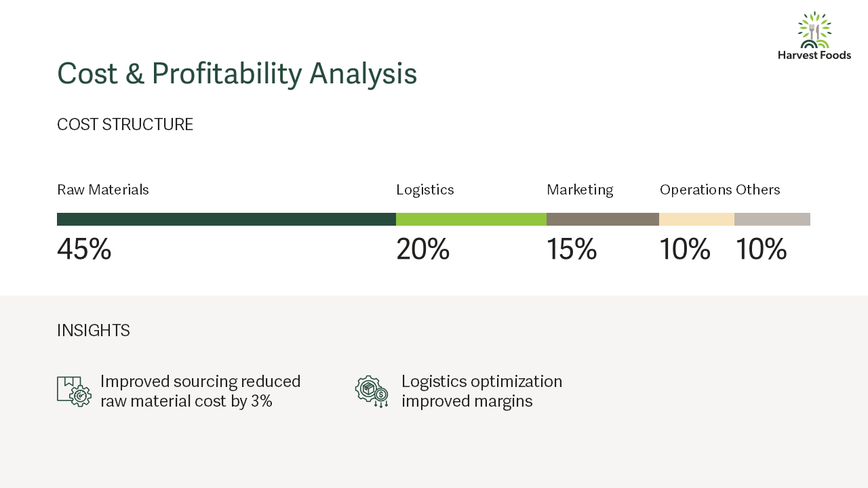Image resolution: width=868 pixels, height=488 pixels.
Task: Click the Harvest Foods logo icon
Action: click(814, 30)
